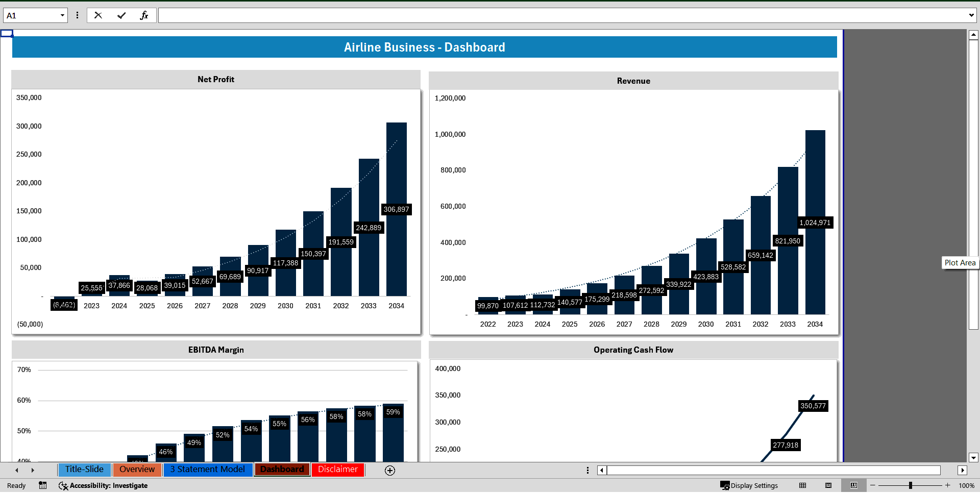Zoom in with the plus button
The image size is (980, 493).
pyautogui.click(x=948, y=485)
